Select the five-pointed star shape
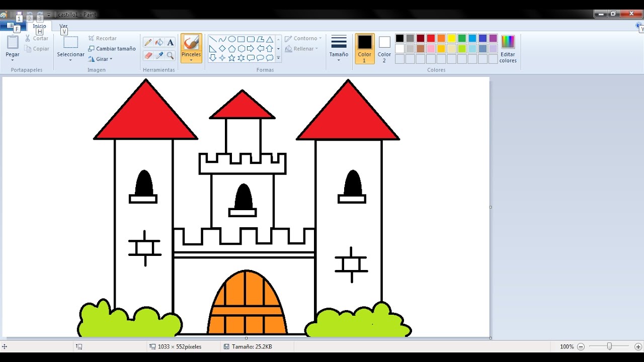 [231, 58]
